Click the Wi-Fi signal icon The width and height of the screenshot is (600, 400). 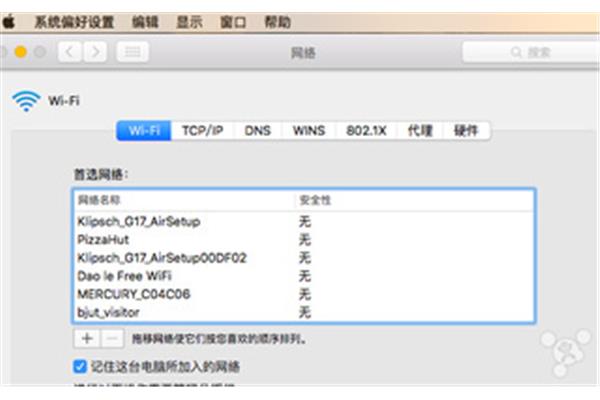[x=26, y=101]
